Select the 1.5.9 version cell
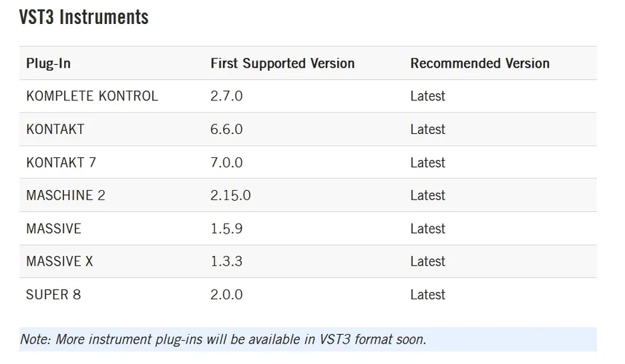 pos(226,229)
